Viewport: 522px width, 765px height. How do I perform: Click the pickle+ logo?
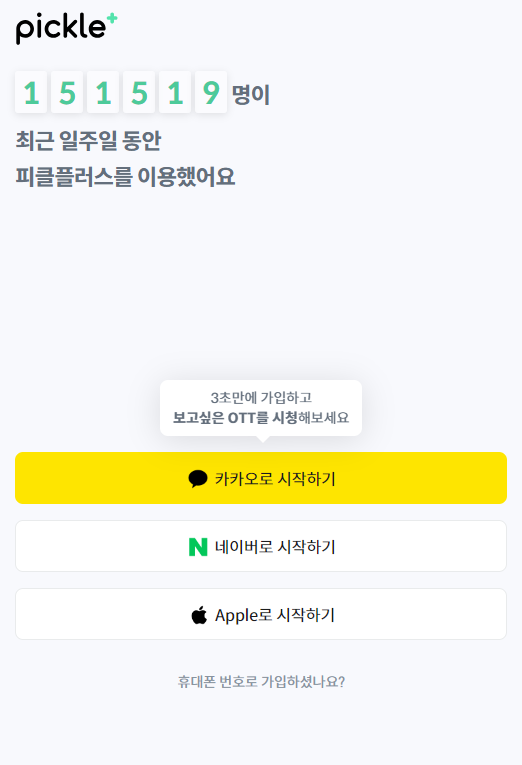[x=66, y=28]
